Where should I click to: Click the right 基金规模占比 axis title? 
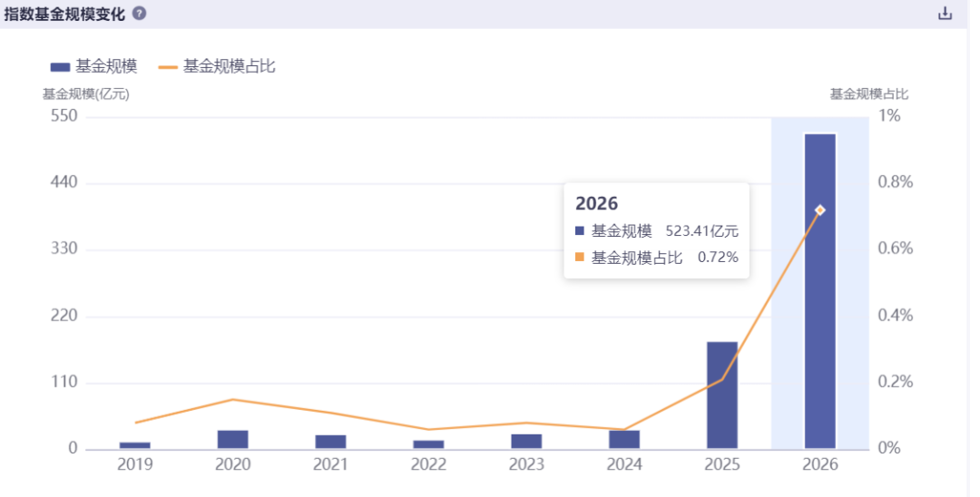coord(868,94)
